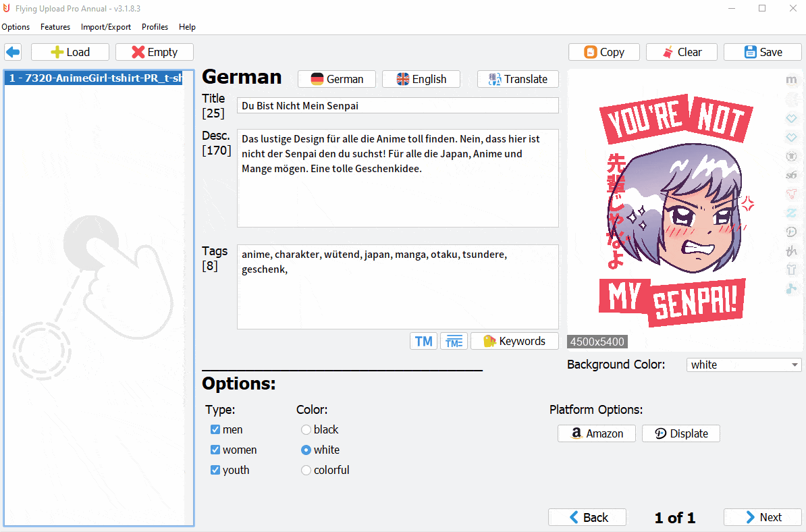Click the German language heading
This screenshot has width=806, height=532.
[x=242, y=77]
